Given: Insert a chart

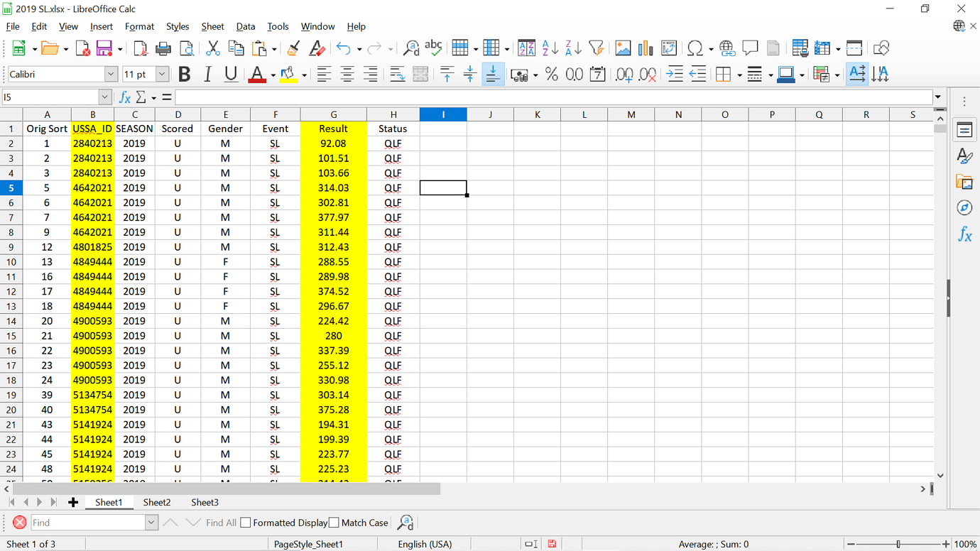Looking at the screenshot, I should (645, 48).
